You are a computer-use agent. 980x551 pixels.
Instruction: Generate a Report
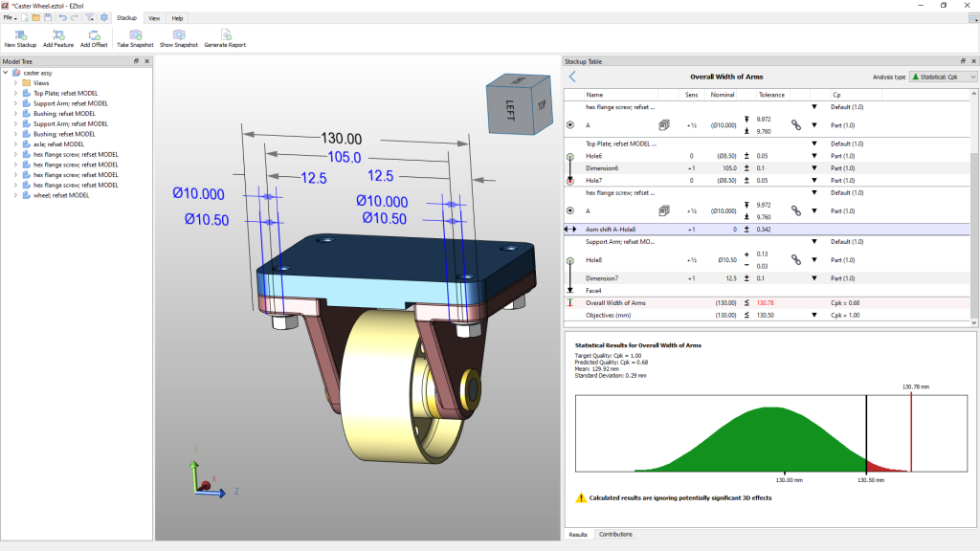(225, 36)
